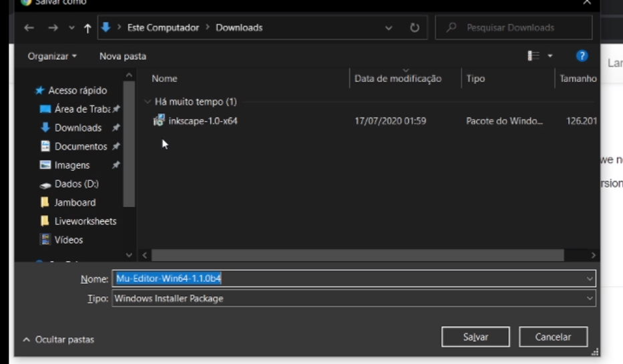Click the pin icon beside Documentos
The width and height of the screenshot is (623, 364).
click(116, 146)
